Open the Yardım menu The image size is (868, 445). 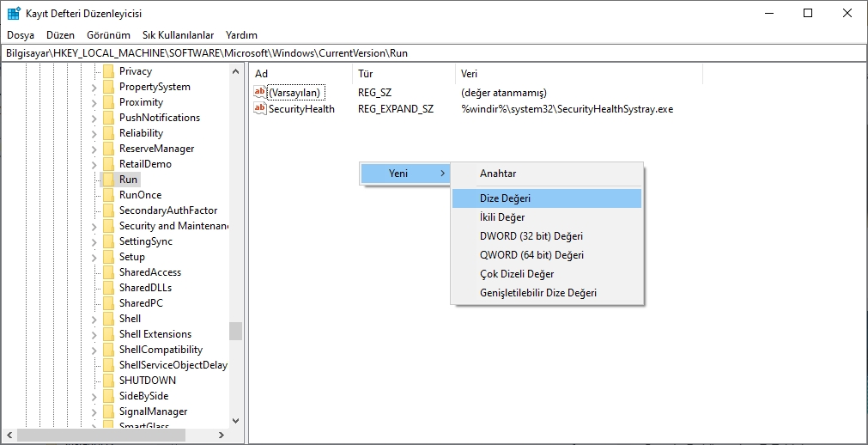coord(241,35)
